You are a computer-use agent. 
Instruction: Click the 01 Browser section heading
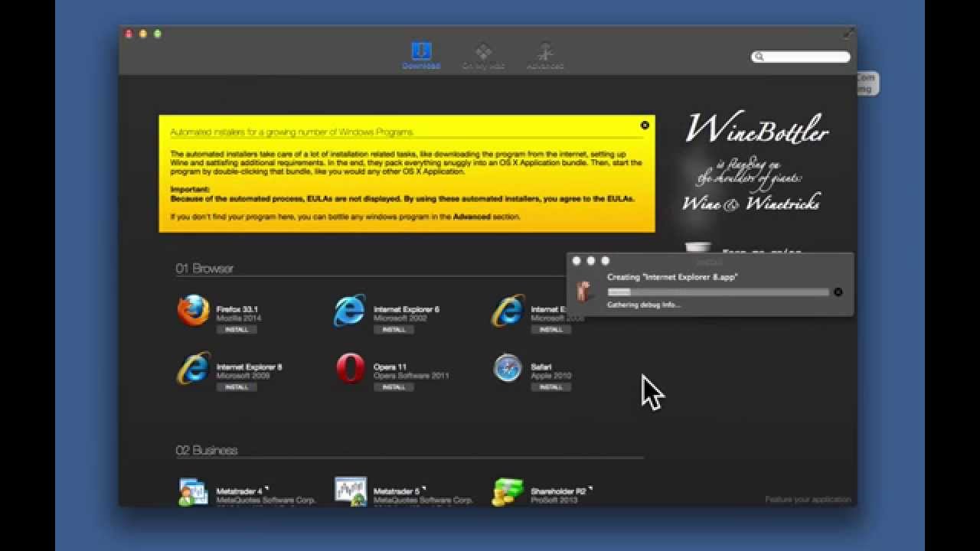click(204, 269)
